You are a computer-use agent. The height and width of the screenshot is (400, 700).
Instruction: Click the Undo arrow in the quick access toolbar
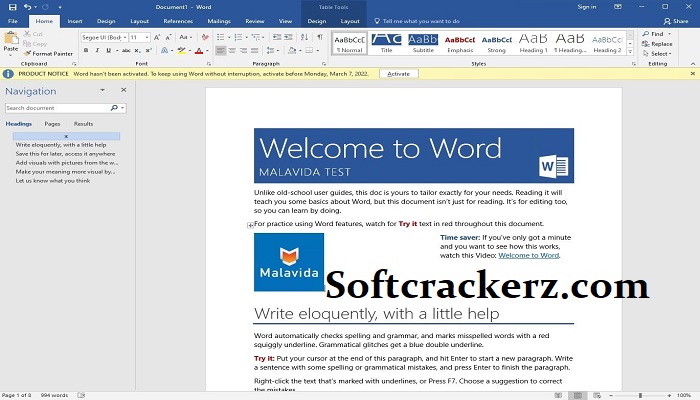(28, 7)
